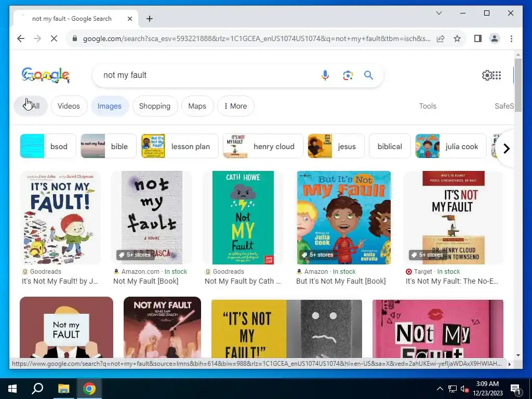The image size is (532, 399).
Task: Show more filter chips with right arrow
Action: point(506,148)
